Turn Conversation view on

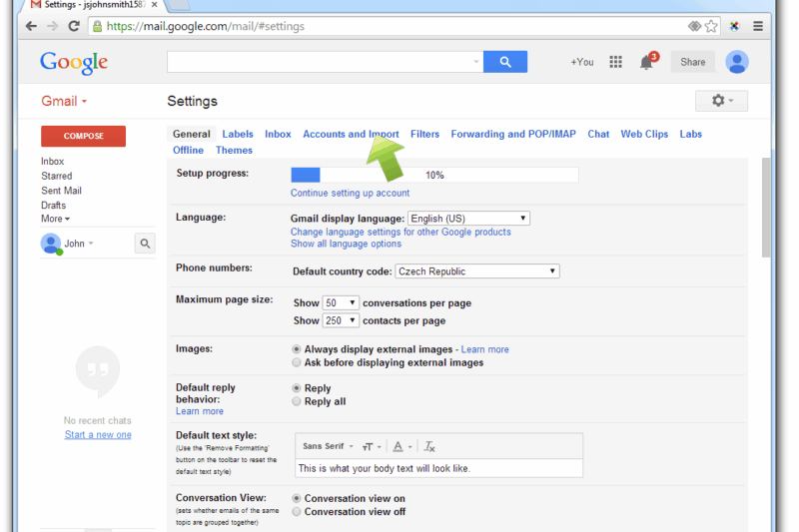coord(296,498)
